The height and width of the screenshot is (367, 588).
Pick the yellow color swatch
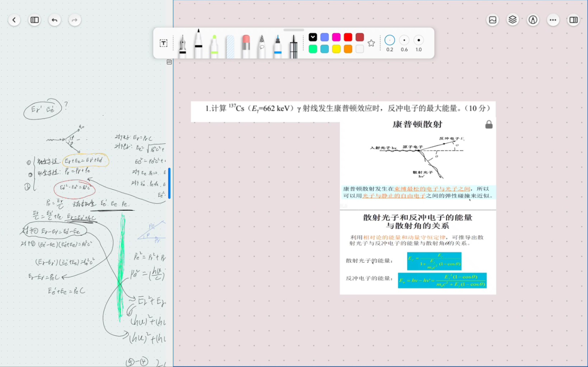coord(336,49)
